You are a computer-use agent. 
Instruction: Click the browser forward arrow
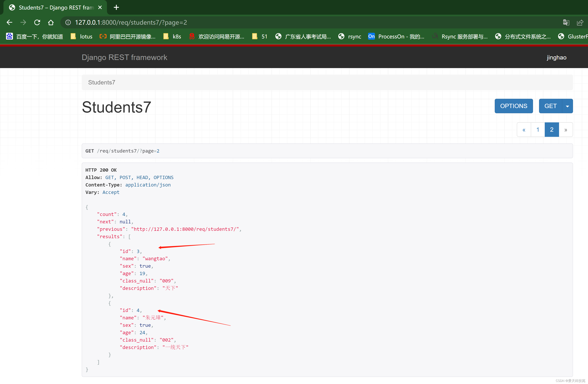coord(23,22)
